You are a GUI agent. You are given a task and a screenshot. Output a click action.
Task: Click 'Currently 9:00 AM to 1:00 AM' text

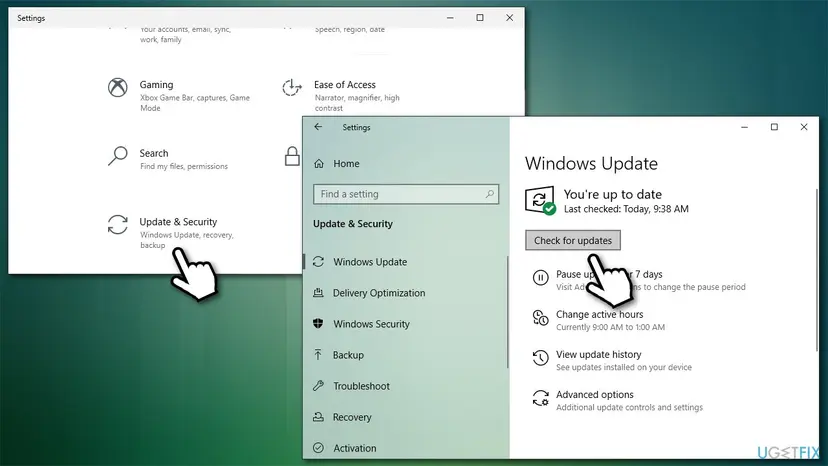tap(610, 328)
